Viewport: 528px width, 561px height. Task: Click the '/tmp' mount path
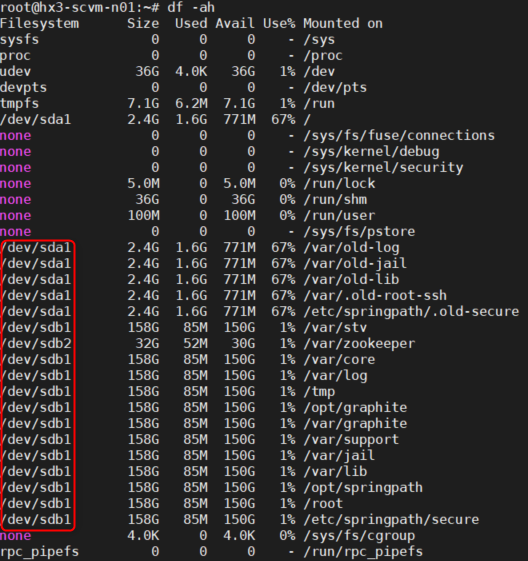319,392
